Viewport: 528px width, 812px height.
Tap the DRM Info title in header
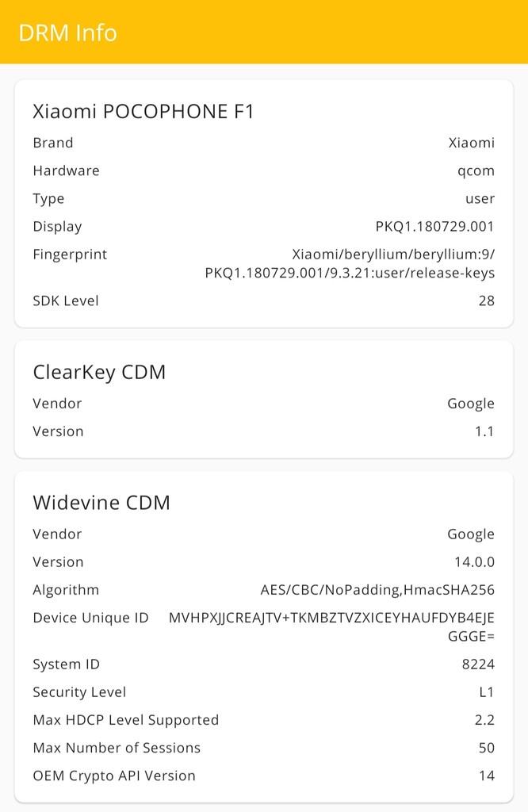click(67, 33)
